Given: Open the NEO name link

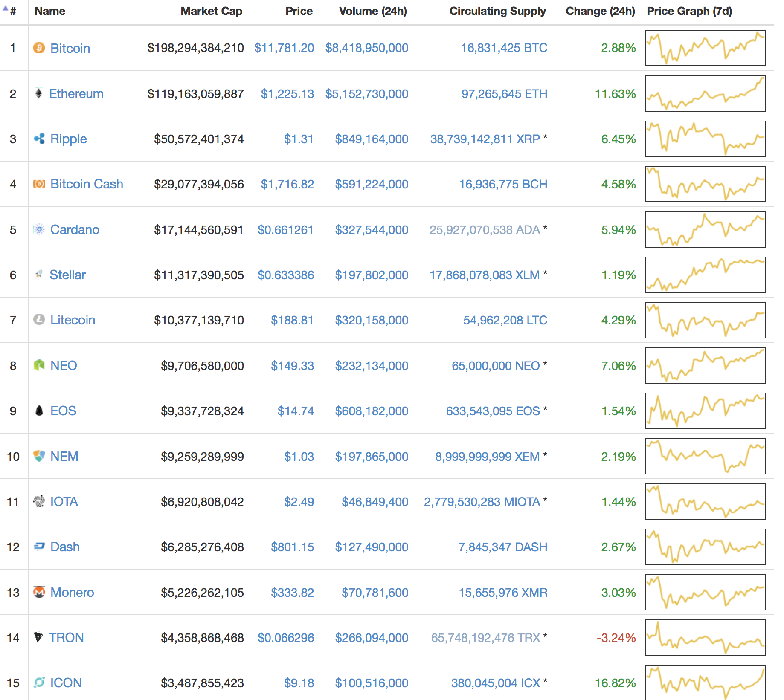Looking at the screenshot, I should point(64,365).
